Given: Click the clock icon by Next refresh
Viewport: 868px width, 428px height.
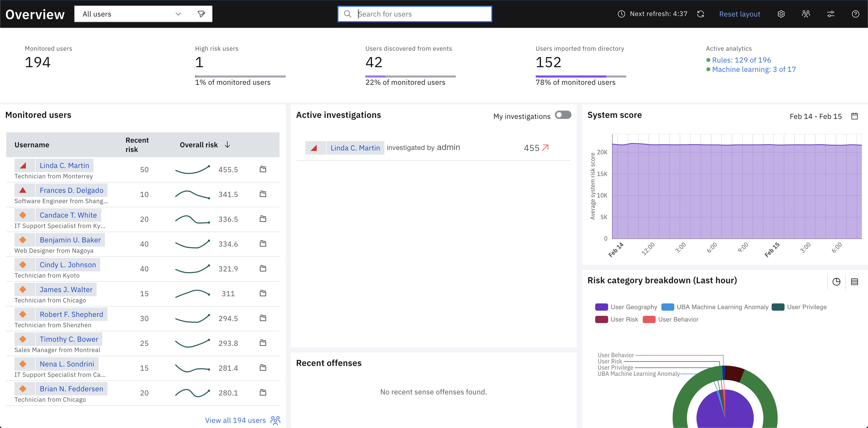Looking at the screenshot, I should click(621, 14).
